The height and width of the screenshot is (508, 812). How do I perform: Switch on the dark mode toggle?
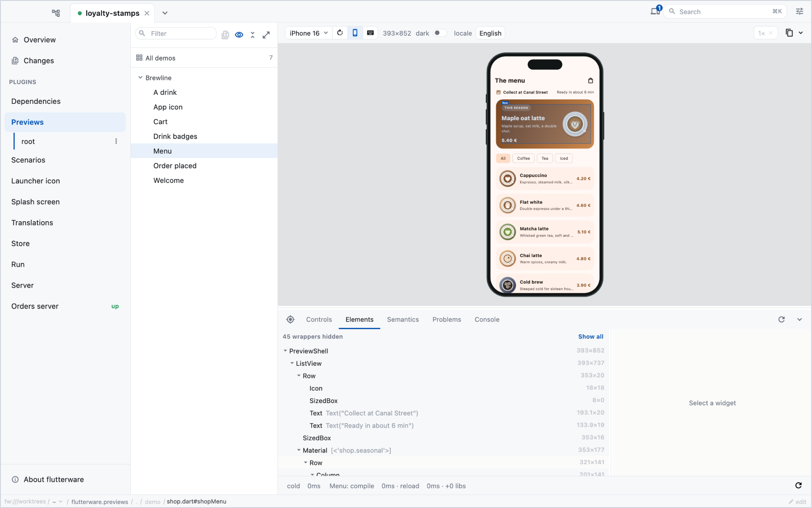[439, 33]
